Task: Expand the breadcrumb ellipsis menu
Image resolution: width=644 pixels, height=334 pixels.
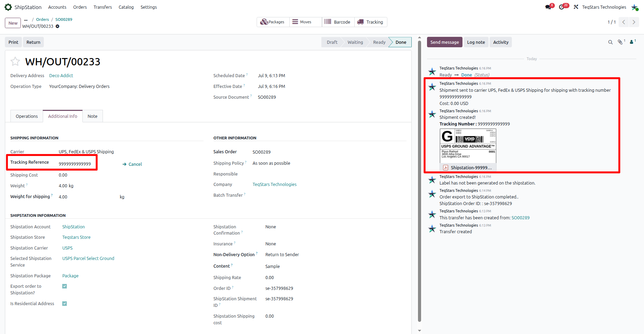Action: point(26,19)
